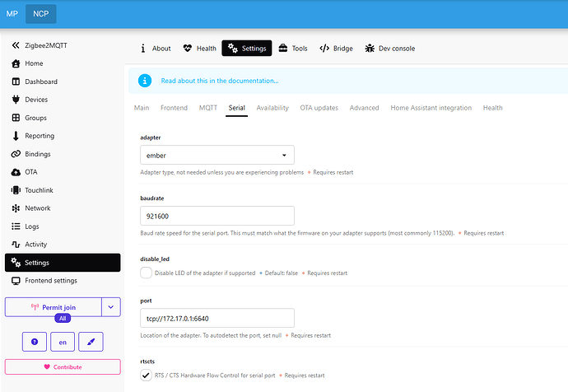Click the Activity waveform icon
The height and width of the screenshot is (392, 568).
point(16,245)
